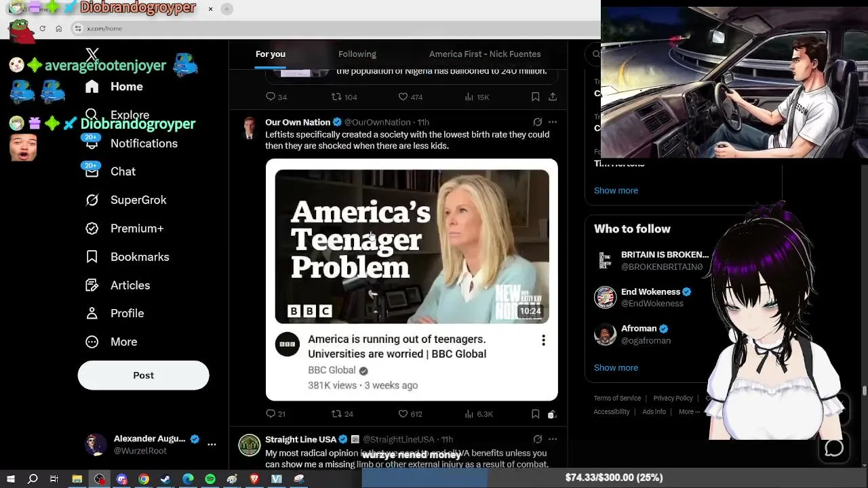Open Straight Line USA profile name
Viewport: 868px width, 488px height.
pyautogui.click(x=300, y=439)
